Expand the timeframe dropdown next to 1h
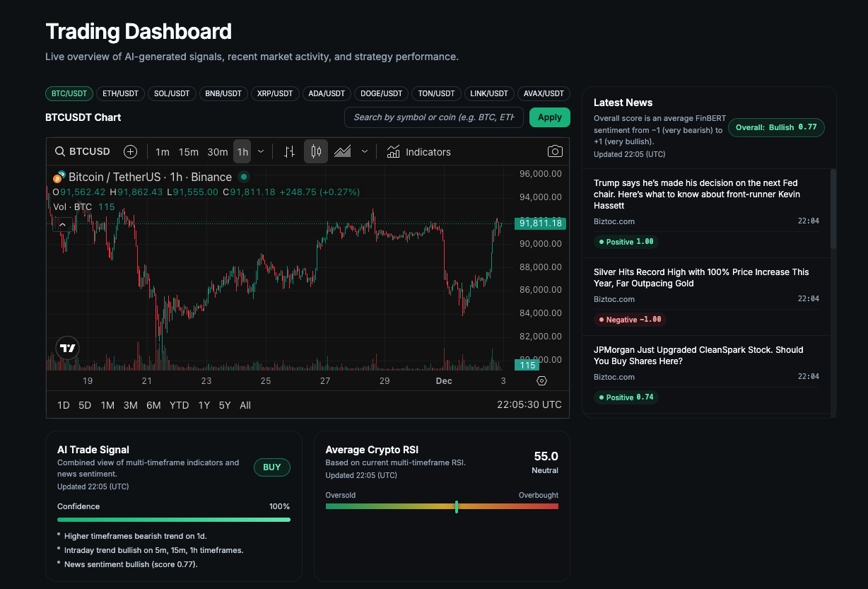 pyautogui.click(x=260, y=151)
